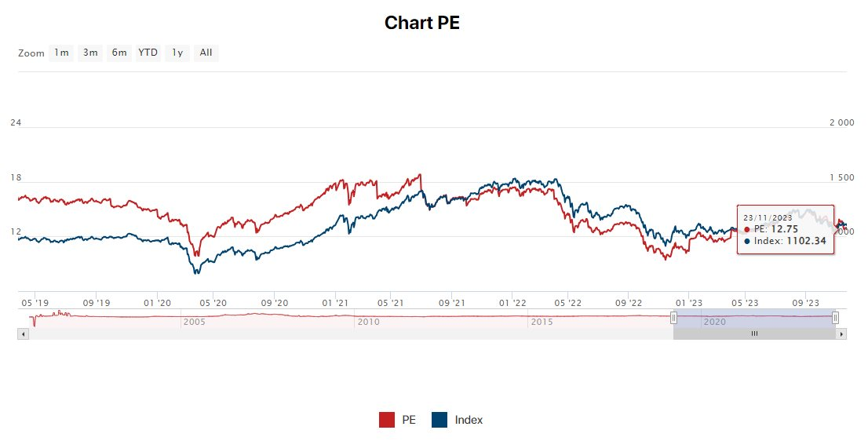The height and width of the screenshot is (441, 868).
Task: Select the 1m zoom range
Action: coord(61,53)
